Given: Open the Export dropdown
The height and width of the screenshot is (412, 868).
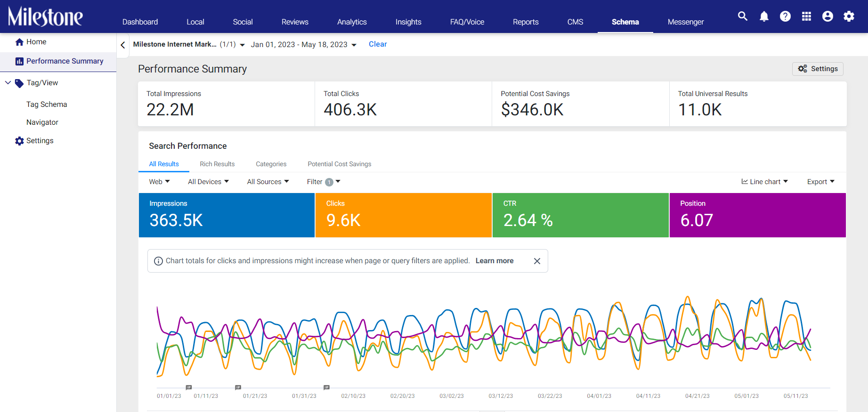Looking at the screenshot, I should tap(821, 182).
